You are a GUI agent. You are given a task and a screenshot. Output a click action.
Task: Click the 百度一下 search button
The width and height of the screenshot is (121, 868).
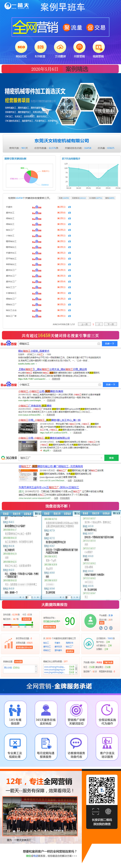tap(110, 344)
